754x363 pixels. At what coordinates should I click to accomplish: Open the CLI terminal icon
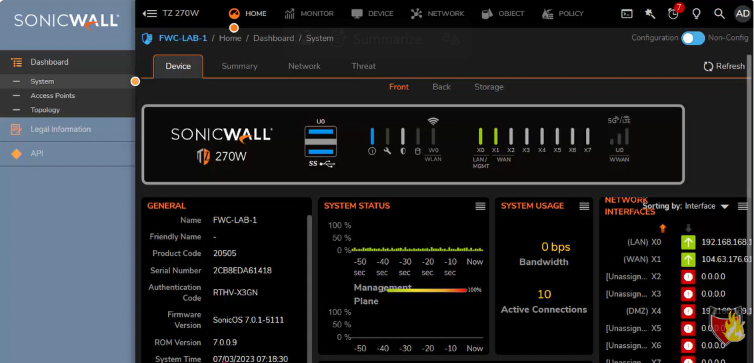(627, 13)
